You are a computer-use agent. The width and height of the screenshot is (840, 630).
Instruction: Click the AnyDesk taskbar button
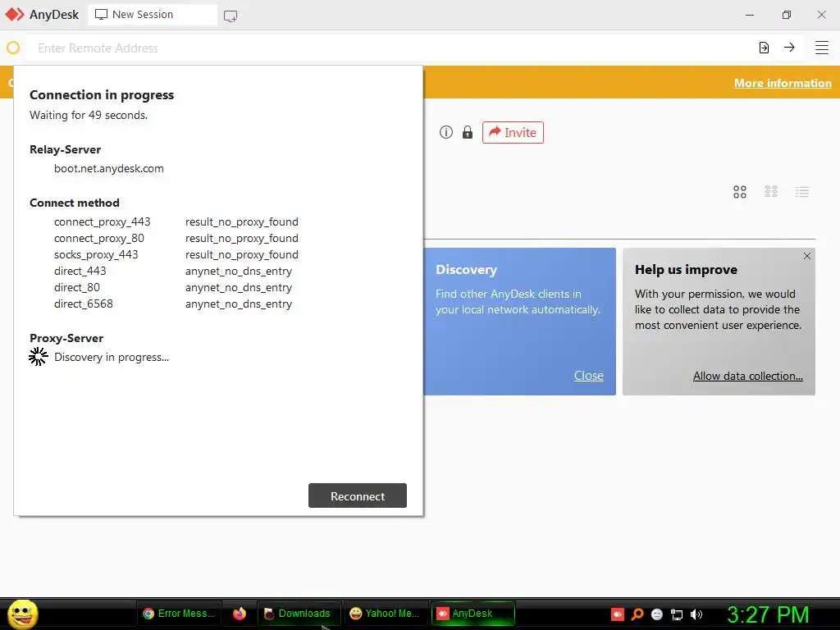(472, 614)
